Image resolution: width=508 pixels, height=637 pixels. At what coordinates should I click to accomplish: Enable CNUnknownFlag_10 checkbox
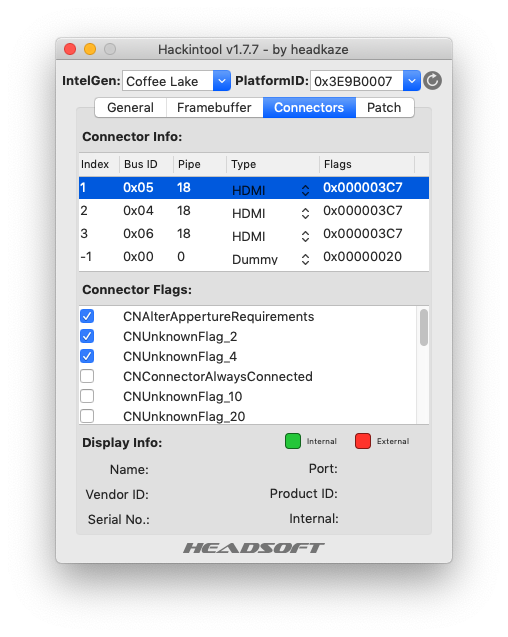pyautogui.click(x=87, y=396)
